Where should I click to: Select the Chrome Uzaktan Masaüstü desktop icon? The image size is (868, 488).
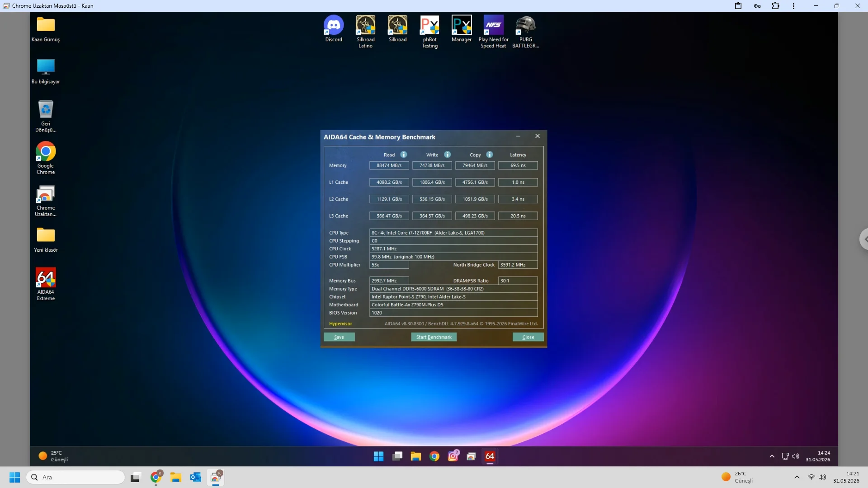pos(46,201)
